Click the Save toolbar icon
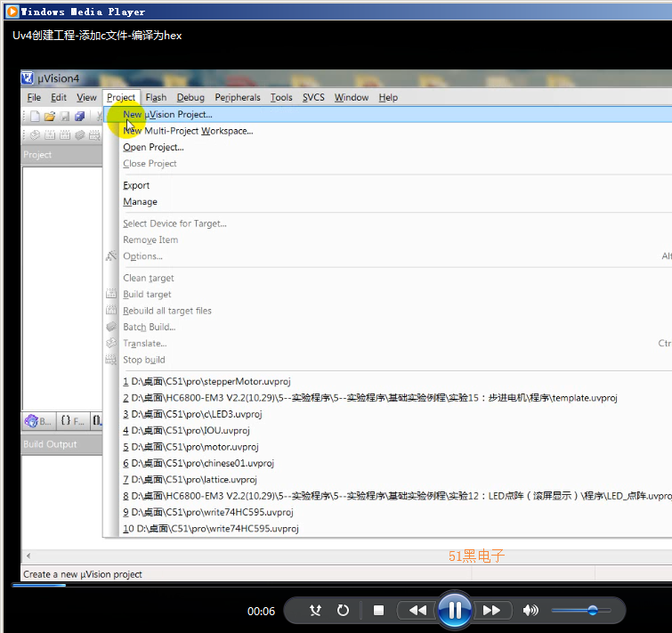 tap(65, 116)
